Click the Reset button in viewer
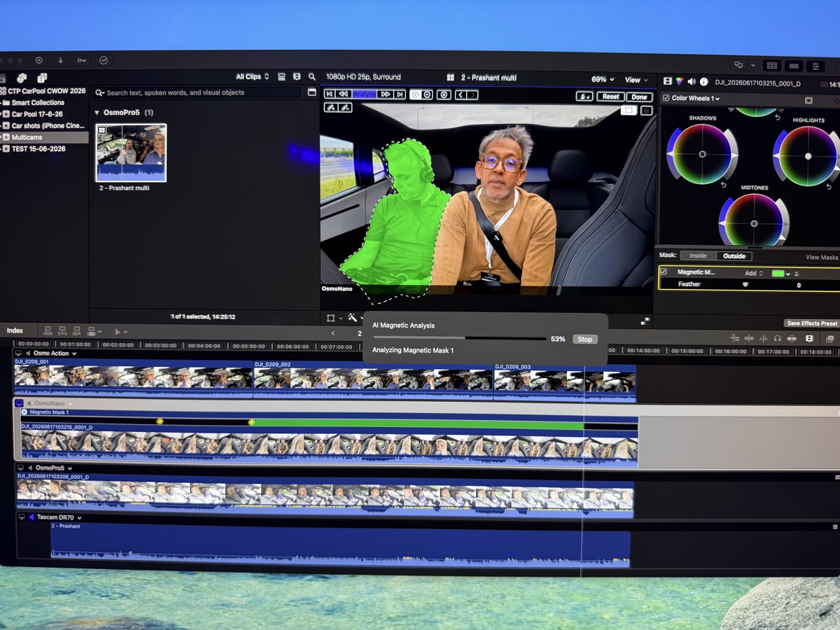840x630 pixels. (x=610, y=97)
